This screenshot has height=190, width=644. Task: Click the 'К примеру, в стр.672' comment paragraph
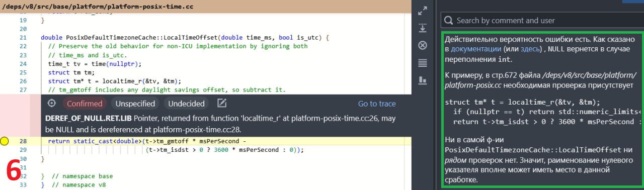[x=541, y=80]
